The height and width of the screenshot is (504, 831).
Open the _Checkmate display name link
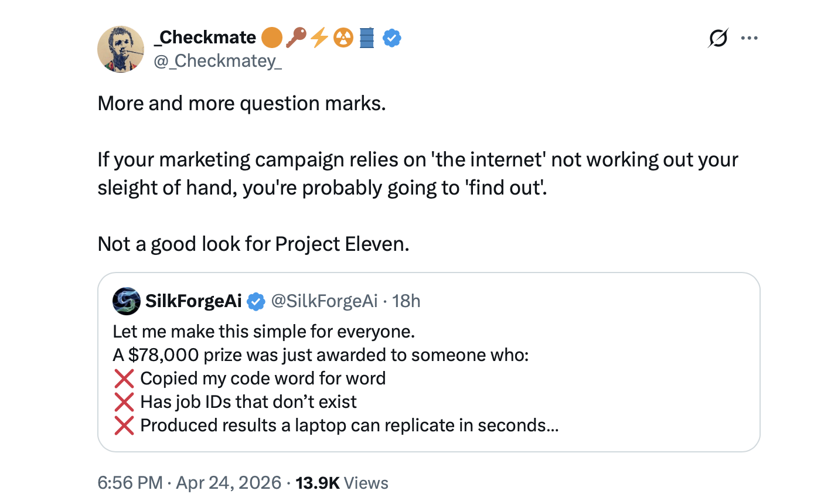click(205, 38)
